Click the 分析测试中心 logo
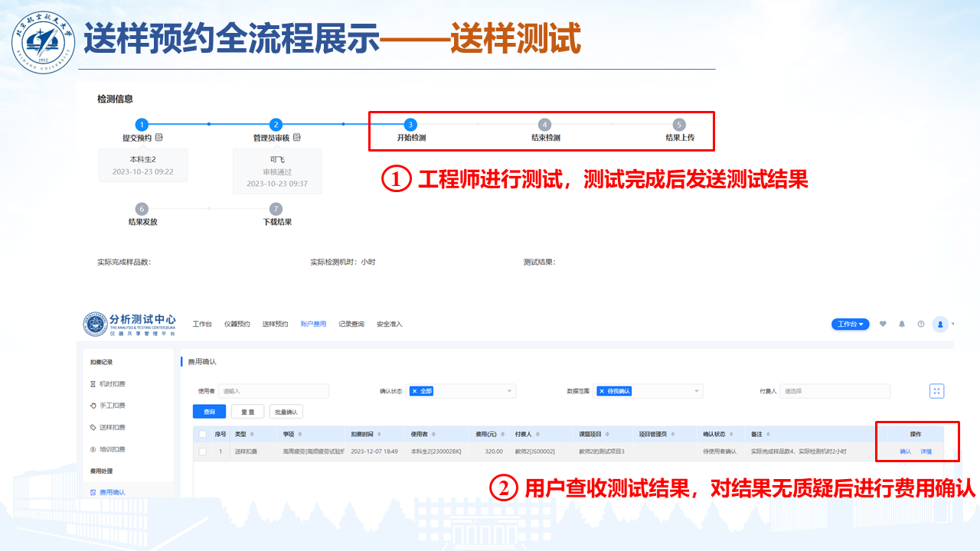 130,324
